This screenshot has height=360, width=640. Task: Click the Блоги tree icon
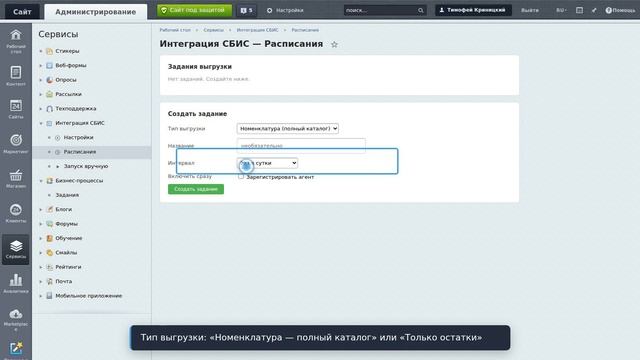point(49,209)
